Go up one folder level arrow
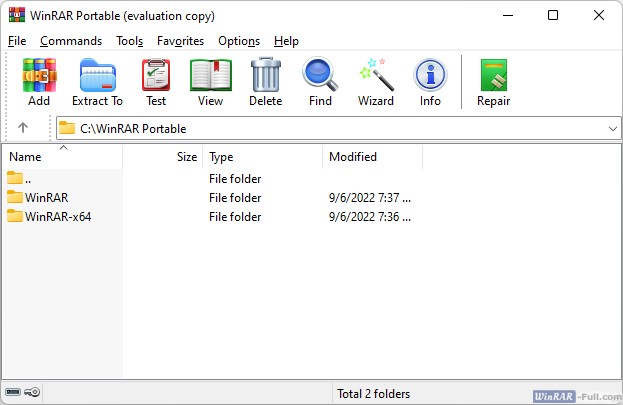623x405 pixels. (x=23, y=128)
